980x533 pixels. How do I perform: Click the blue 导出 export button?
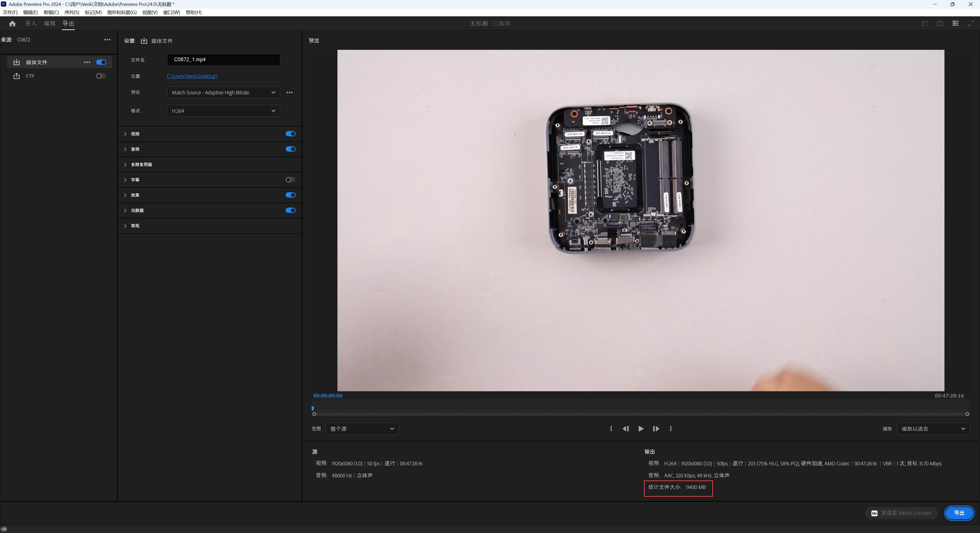959,513
